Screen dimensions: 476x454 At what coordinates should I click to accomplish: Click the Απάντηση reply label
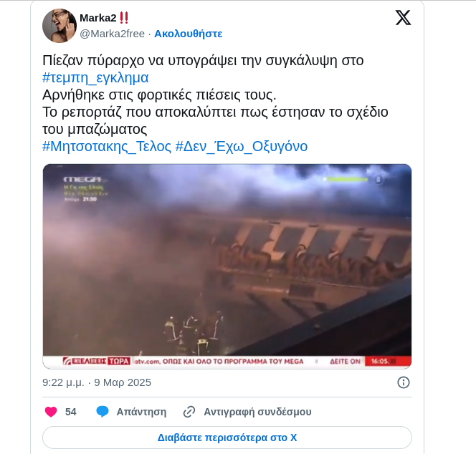[x=141, y=412]
